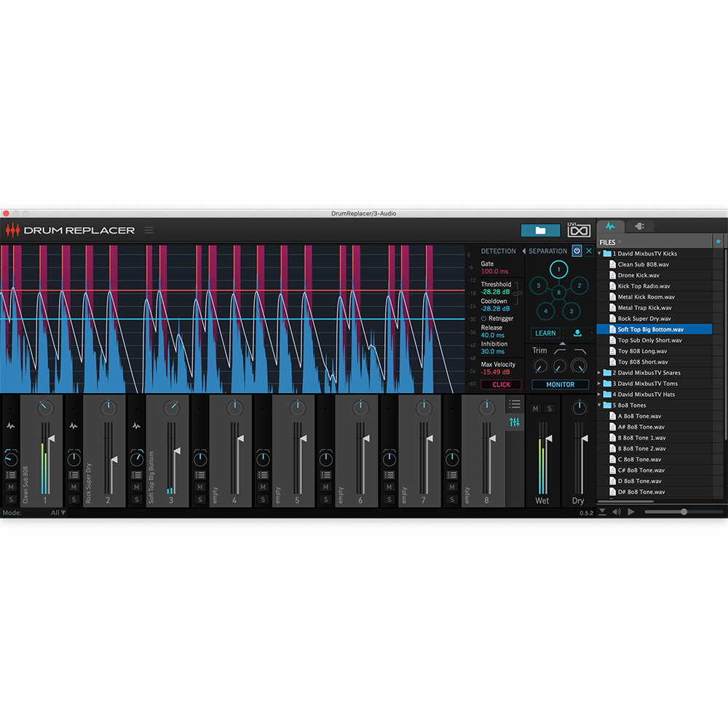728x728 pixels.
Task: Mute the Wet output
Action: [x=535, y=408]
